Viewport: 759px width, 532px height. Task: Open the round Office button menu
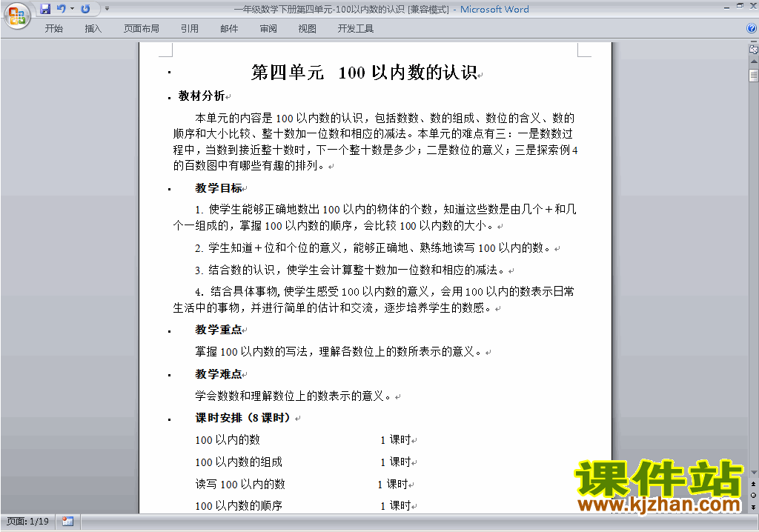[x=17, y=16]
